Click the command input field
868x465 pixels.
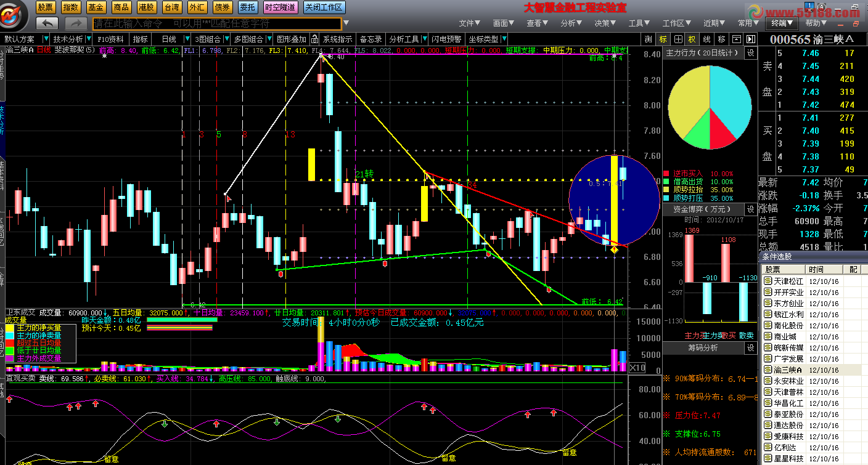tap(216, 23)
